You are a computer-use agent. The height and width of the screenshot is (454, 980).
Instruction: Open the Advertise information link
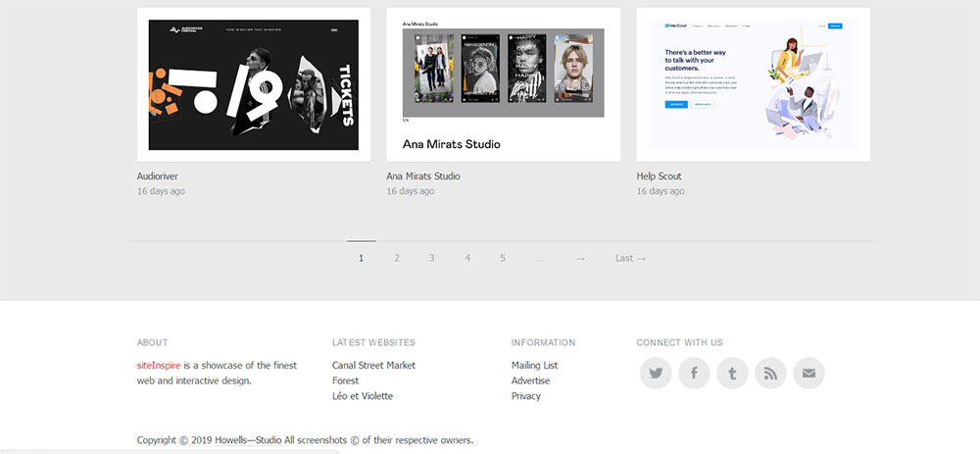point(530,380)
